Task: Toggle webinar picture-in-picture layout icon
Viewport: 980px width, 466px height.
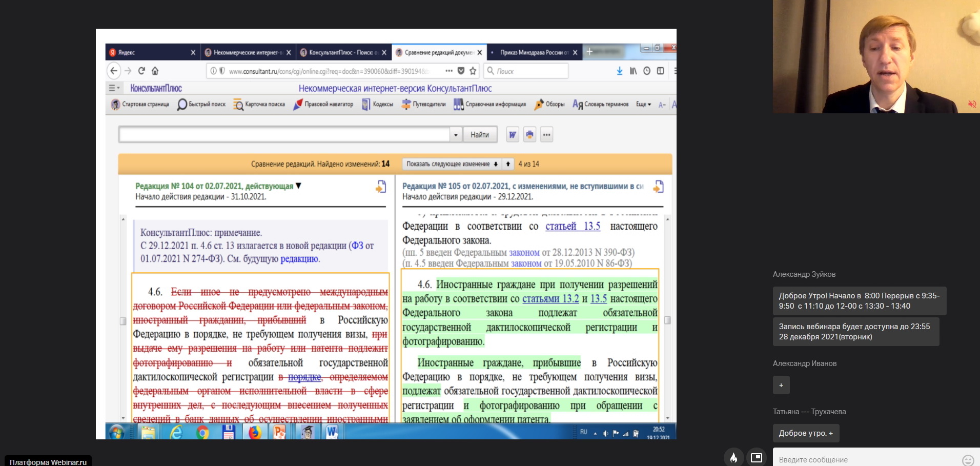Action: (757, 457)
